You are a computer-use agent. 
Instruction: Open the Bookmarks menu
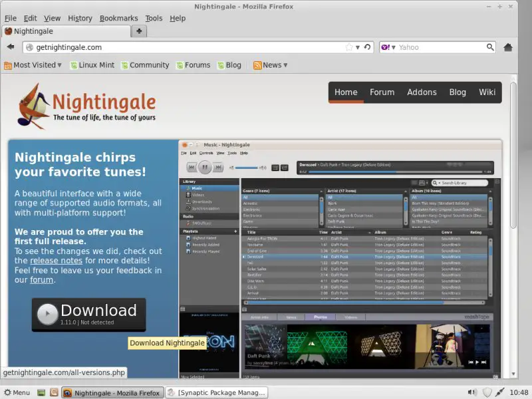pos(119,19)
